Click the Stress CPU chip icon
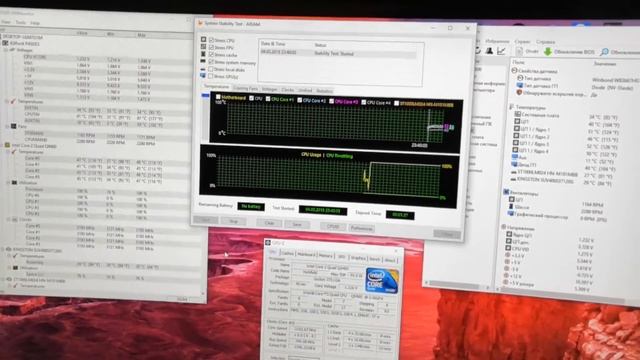 pos(203,40)
